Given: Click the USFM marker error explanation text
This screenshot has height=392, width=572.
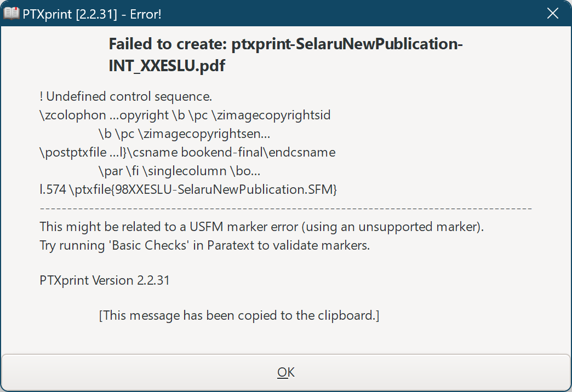Looking at the screenshot, I should point(260,226).
